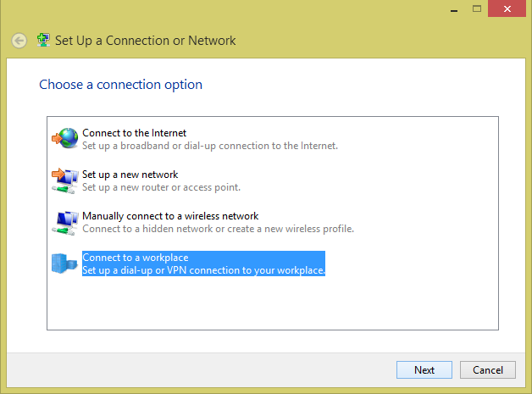
Task: Click the dial-up or VPN connection description
Action: point(203,270)
